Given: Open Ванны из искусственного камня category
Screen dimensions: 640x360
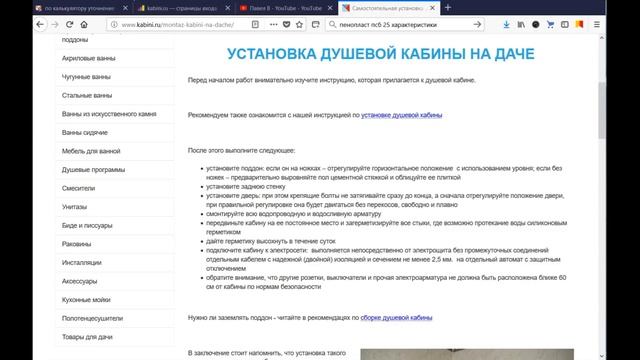Looking at the screenshot, I should point(109,114).
